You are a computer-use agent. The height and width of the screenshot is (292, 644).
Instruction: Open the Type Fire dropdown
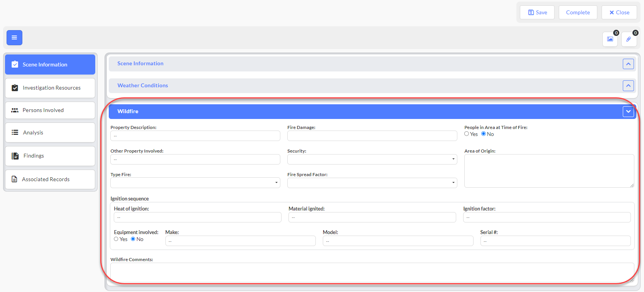(x=195, y=183)
